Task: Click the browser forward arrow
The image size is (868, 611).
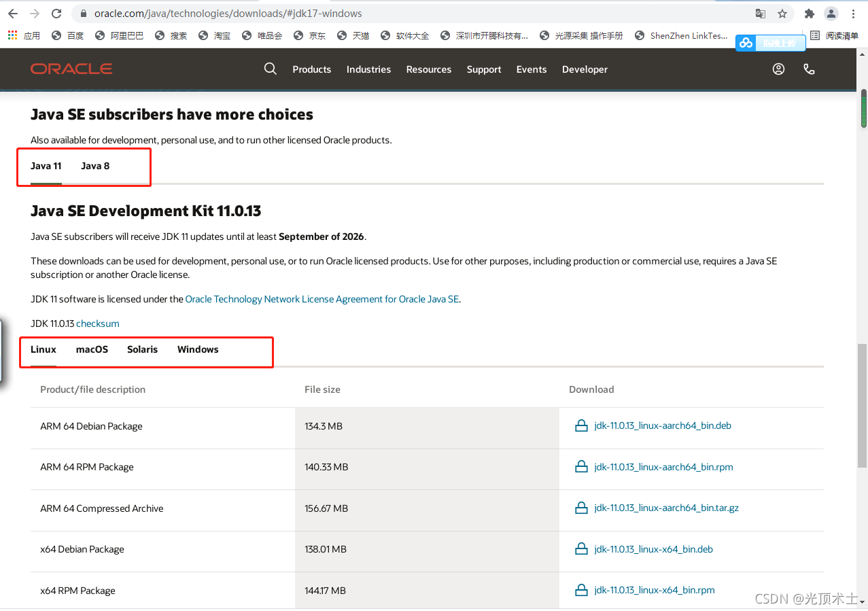Action: [35, 14]
